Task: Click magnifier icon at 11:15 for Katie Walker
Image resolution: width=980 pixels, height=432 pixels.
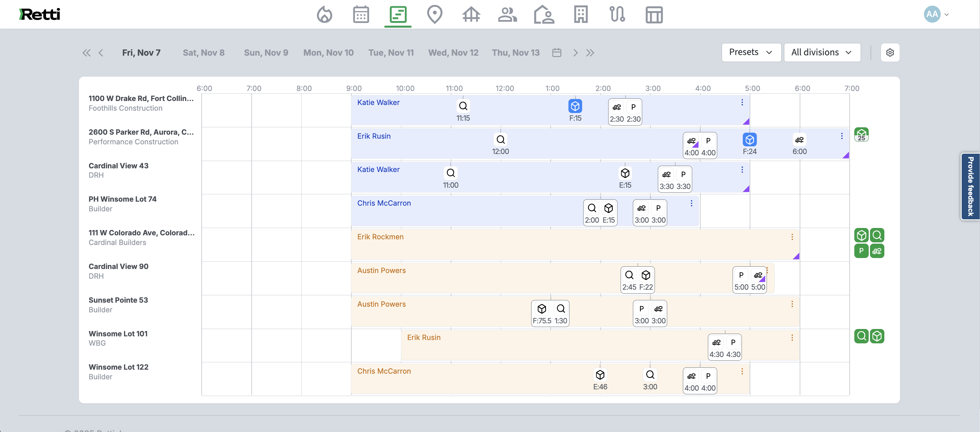Action: 463,106
